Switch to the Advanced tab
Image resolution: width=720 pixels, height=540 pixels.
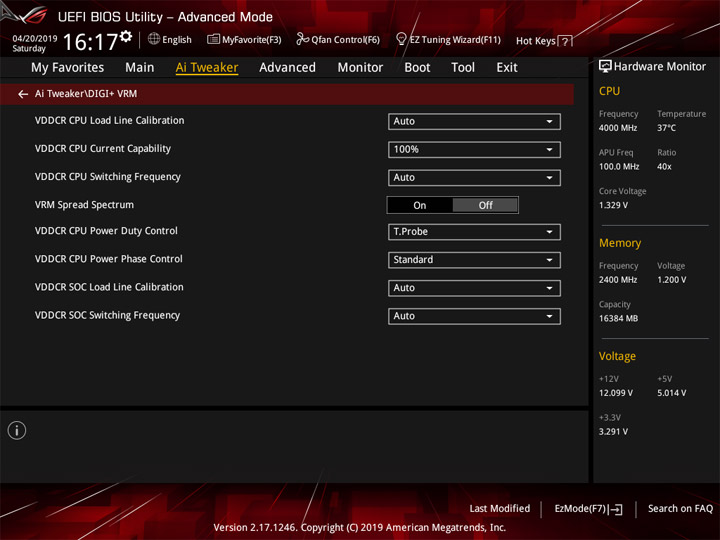tap(287, 68)
